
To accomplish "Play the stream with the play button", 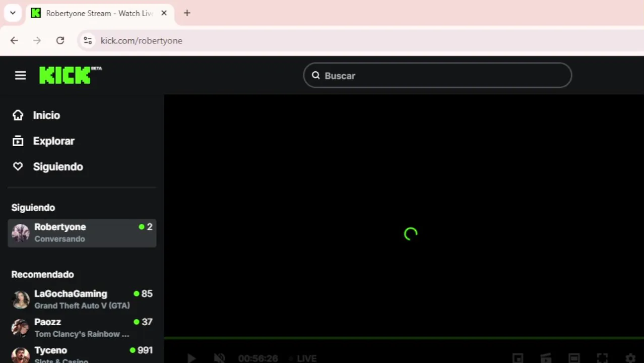I will coord(191,358).
